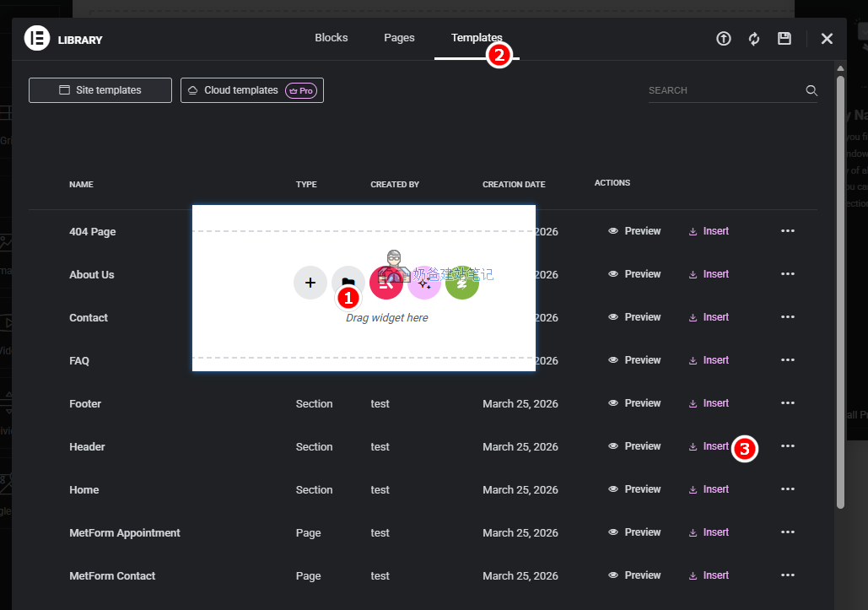Screen dimensions: 868x610
Task: Preview the Footer template
Action: click(634, 403)
